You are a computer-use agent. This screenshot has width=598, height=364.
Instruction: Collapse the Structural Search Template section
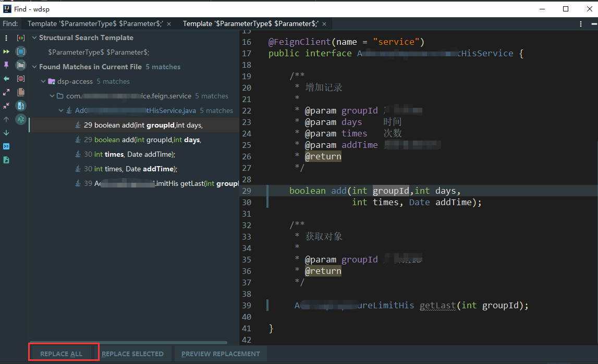(x=34, y=37)
